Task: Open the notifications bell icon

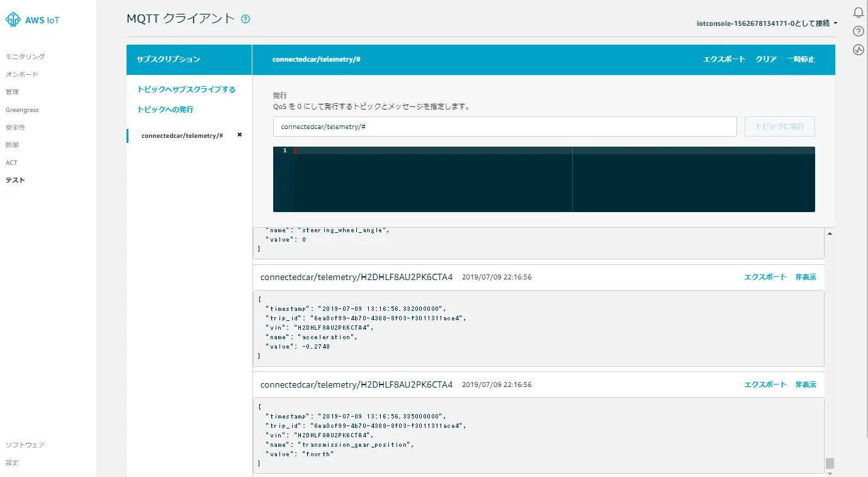Action: [859, 13]
